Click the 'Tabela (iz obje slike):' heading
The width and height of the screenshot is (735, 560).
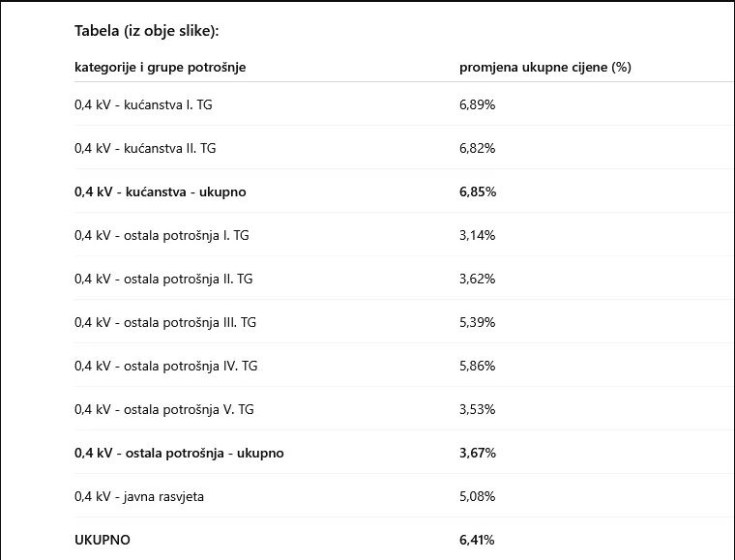click(147, 31)
